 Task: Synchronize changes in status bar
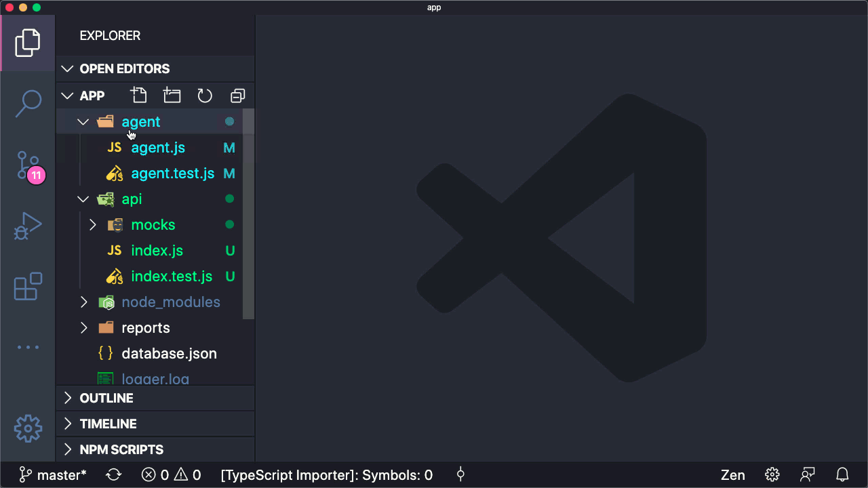point(114,475)
